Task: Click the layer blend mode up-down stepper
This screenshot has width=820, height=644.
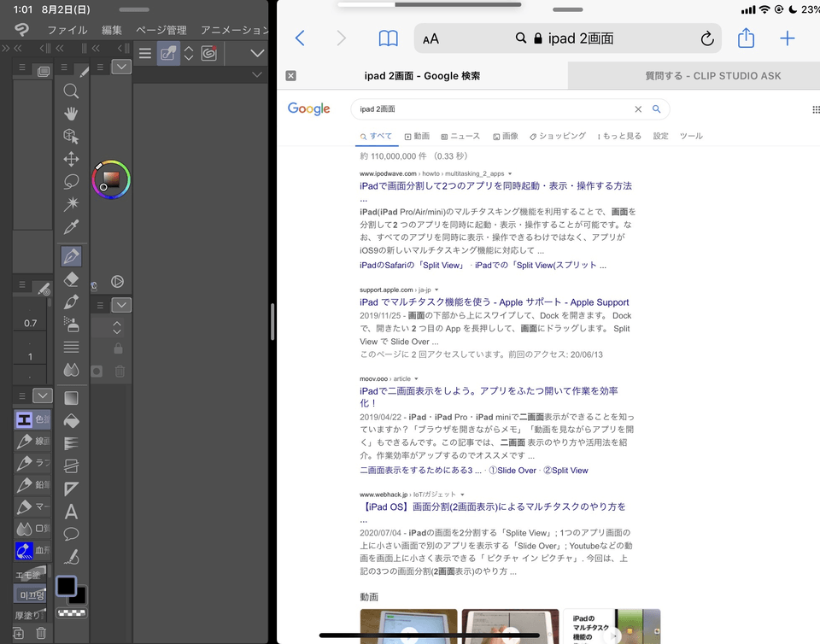Action: pyautogui.click(x=117, y=328)
